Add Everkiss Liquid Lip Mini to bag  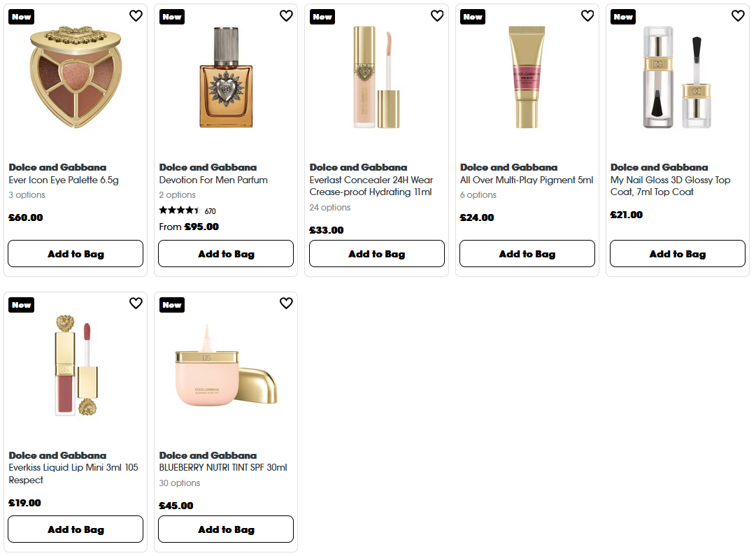pos(75,529)
